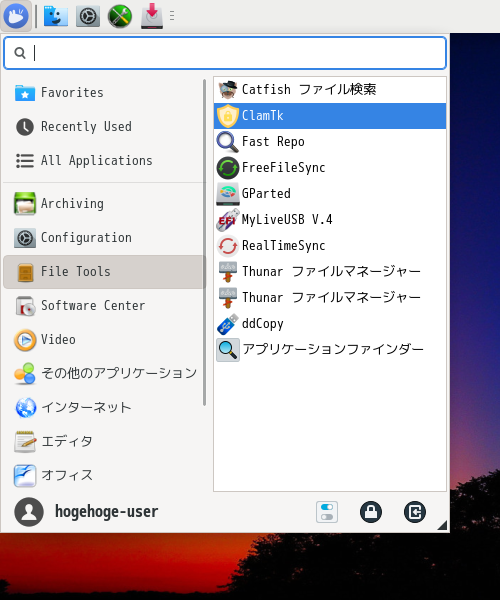This screenshot has height=600, width=500.
Task: Click the log out button
Action: click(x=415, y=512)
